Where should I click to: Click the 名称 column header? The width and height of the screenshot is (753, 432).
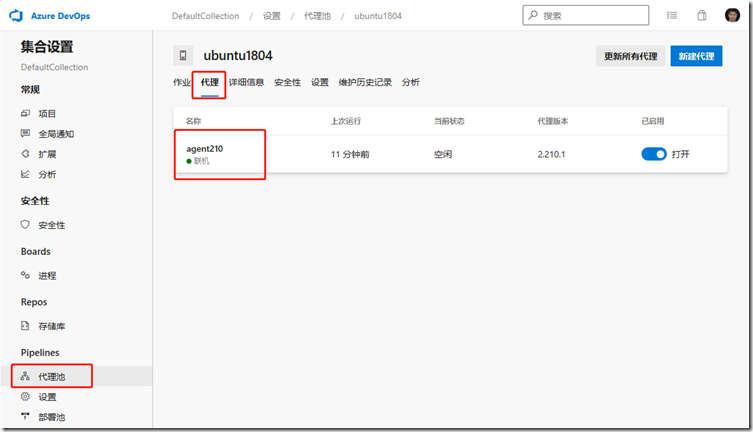[x=194, y=121]
